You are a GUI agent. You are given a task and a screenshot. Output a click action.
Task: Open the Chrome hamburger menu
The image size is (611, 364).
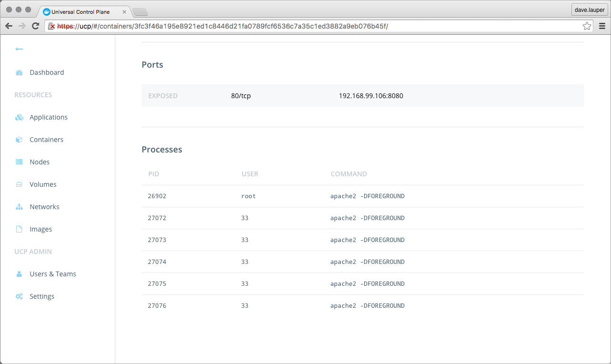602,26
